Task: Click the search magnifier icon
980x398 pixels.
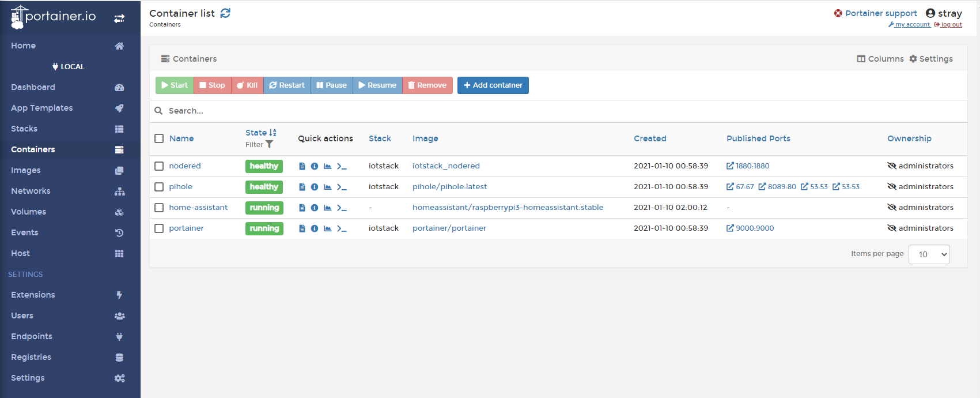Action: tap(158, 111)
